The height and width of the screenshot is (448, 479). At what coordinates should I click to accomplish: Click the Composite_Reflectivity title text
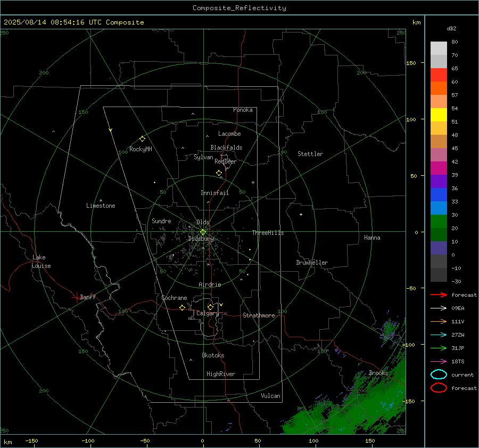(239, 8)
